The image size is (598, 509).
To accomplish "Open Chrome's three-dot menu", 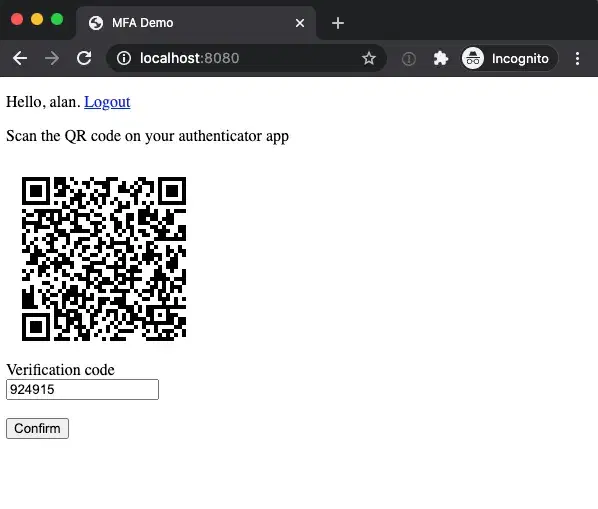I will point(577,58).
